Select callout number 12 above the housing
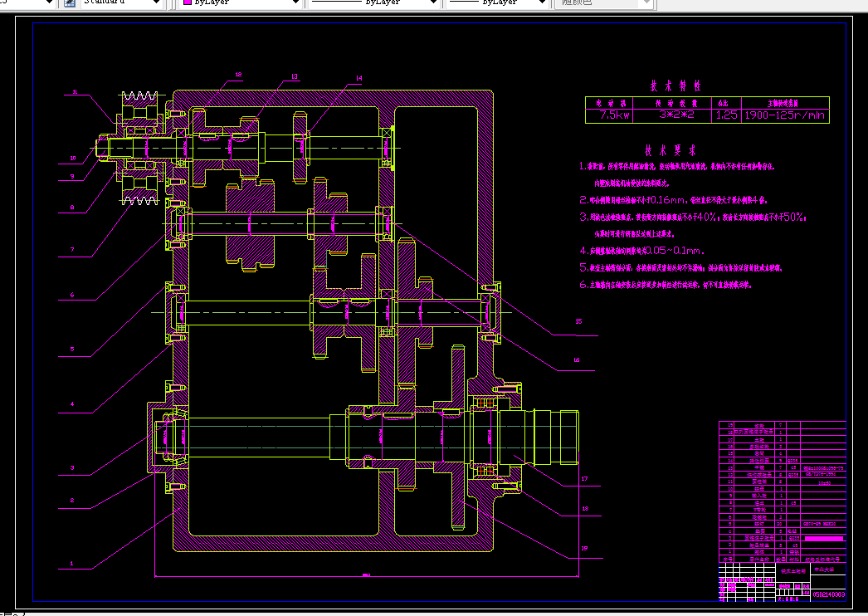 (239, 74)
